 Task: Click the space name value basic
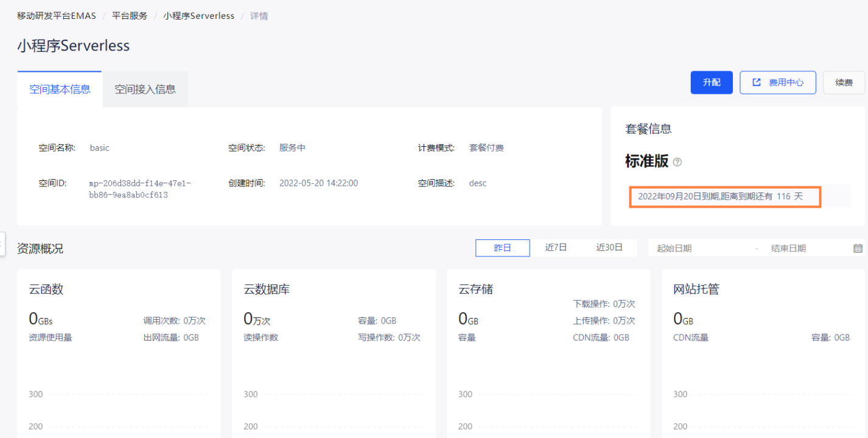(x=99, y=147)
